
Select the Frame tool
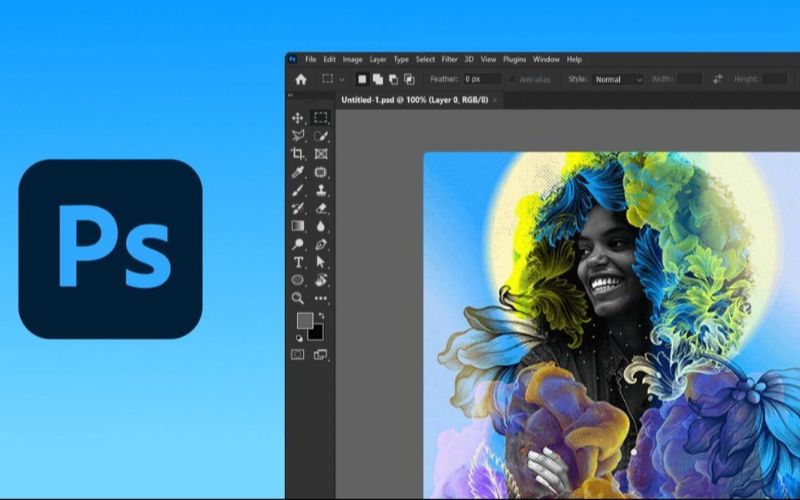point(320,154)
